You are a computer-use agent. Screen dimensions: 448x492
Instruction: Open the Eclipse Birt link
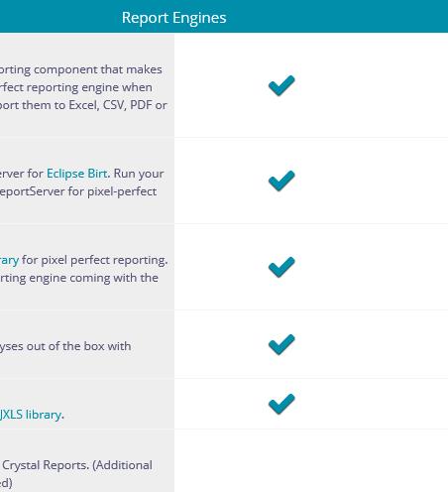77,174
